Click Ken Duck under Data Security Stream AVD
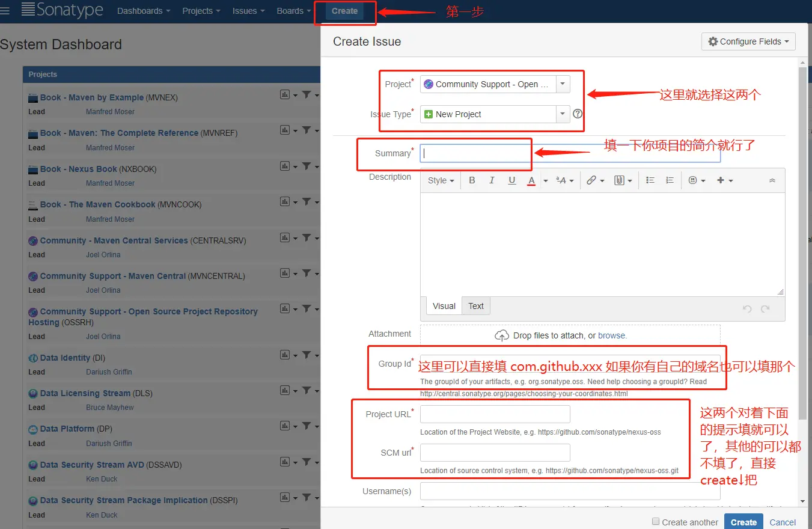 (x=102, y=479)
